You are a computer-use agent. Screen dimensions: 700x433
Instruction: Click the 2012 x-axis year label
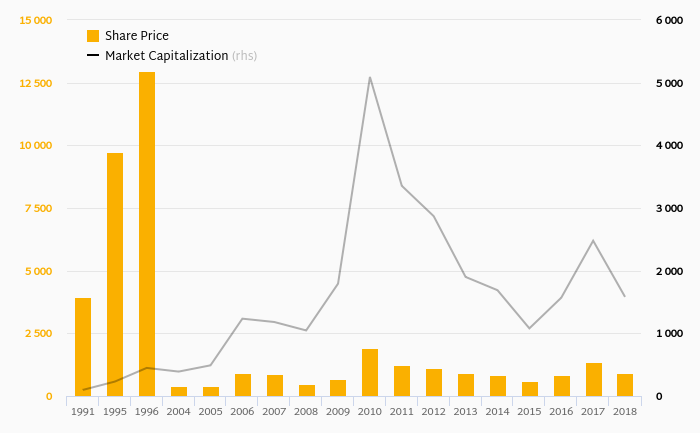tap(434, 411)
